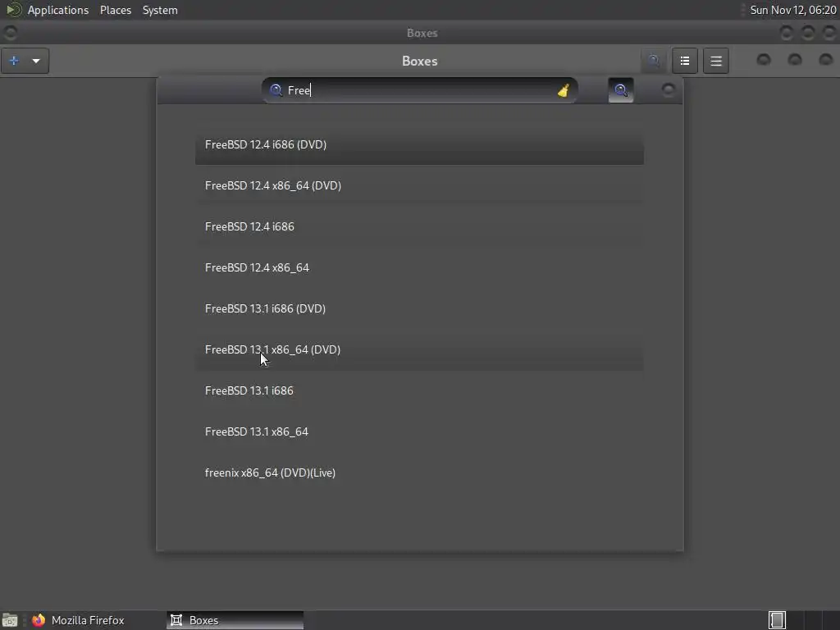
Task: Select FreeBSD 12.4 x86_64 entry
Action: (419, 267)
